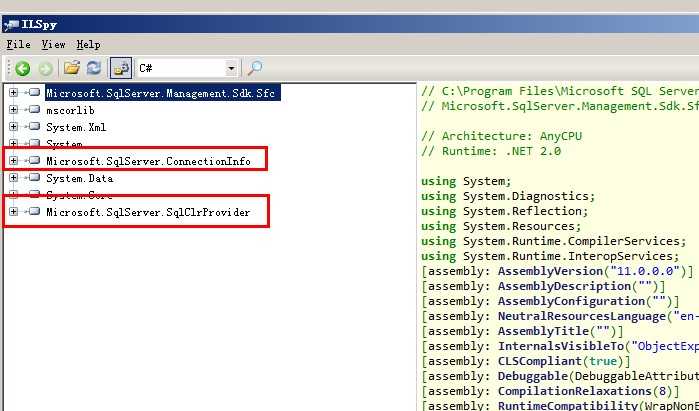Select the System.Data tree item
The height and width of the screenshot is (411, 699).
tap(80, 178)
